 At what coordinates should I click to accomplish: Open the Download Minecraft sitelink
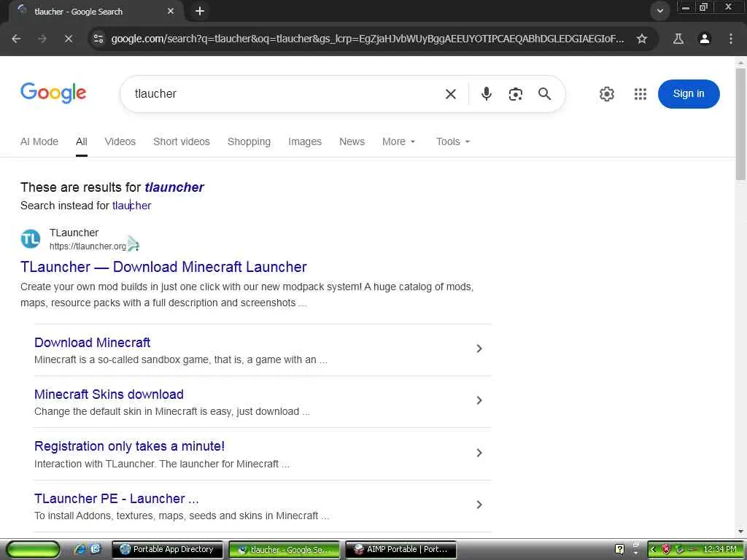click(93, 343)
